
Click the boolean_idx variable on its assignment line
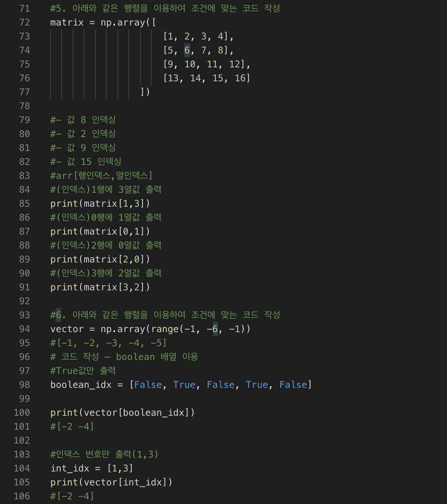81,385
